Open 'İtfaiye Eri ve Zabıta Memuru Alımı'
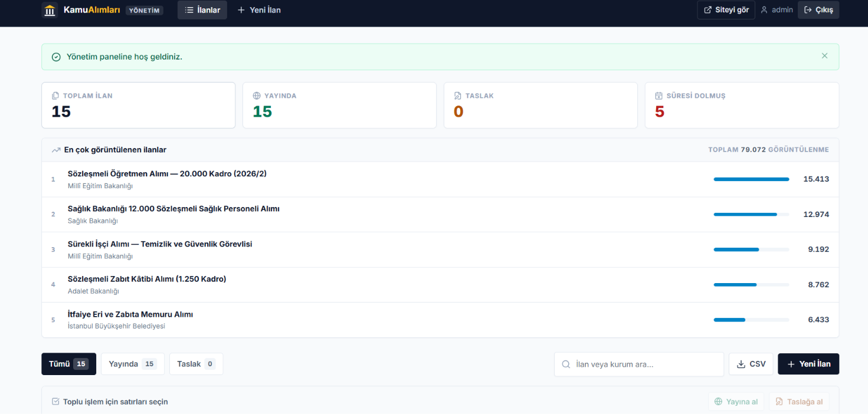The width and height of the screenshot is (868, 414). point(130,314)
